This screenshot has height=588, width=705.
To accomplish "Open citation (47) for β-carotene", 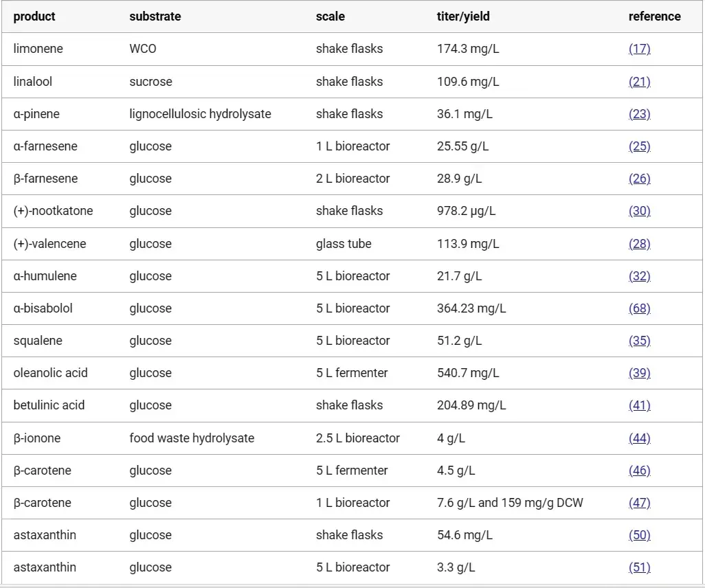I will coord(639,503).
